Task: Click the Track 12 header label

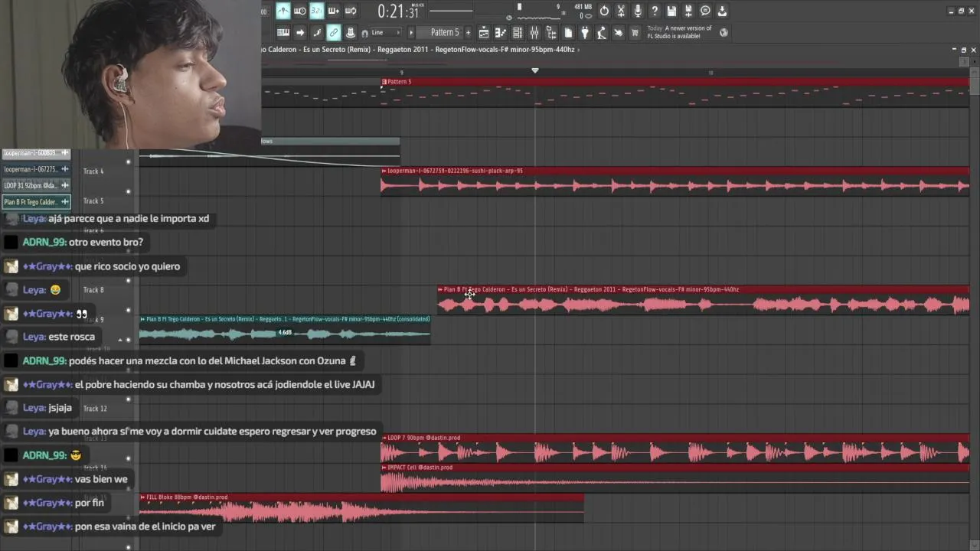Action: (95, 409)
